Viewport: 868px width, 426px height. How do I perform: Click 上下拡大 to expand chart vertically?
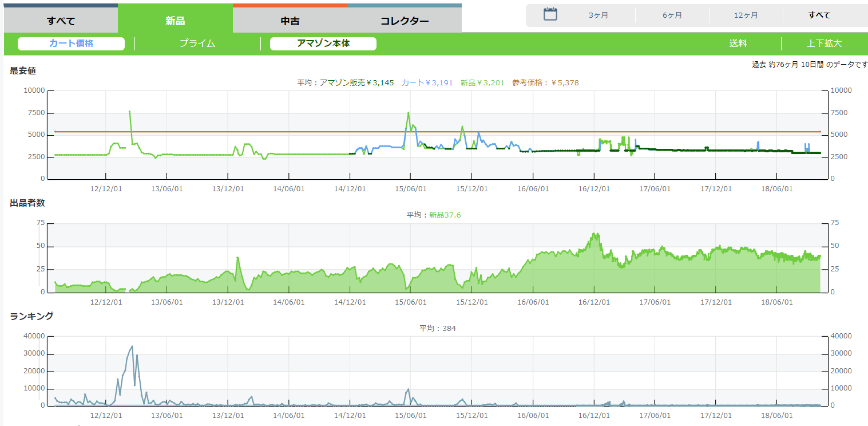pyautogui.click(x=825, y=44)
